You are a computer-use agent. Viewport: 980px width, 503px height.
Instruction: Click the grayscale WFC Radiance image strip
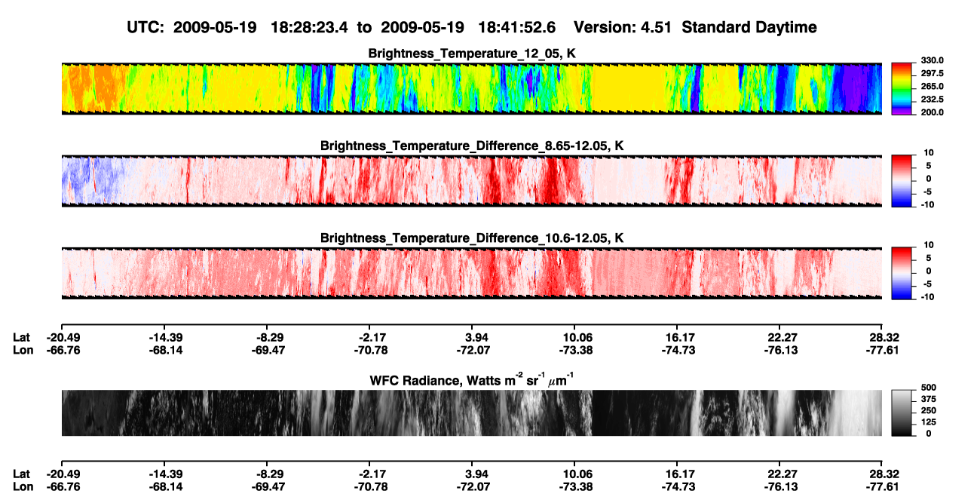click(471, 413)
